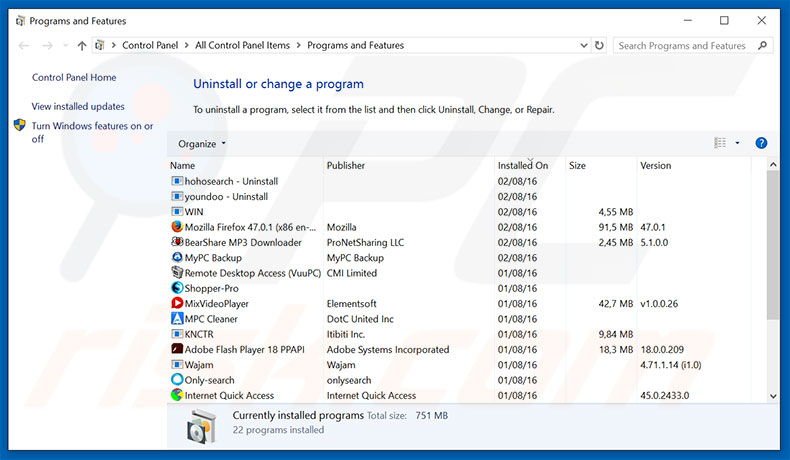Click size 91,5 MB cell
The image size is (790, 460).
pyautogui.click(x=616, y=227)
